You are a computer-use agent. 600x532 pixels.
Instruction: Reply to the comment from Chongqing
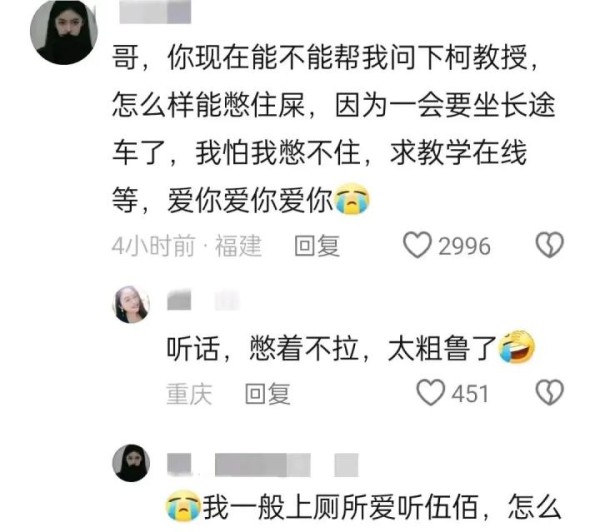coord(267,394)
